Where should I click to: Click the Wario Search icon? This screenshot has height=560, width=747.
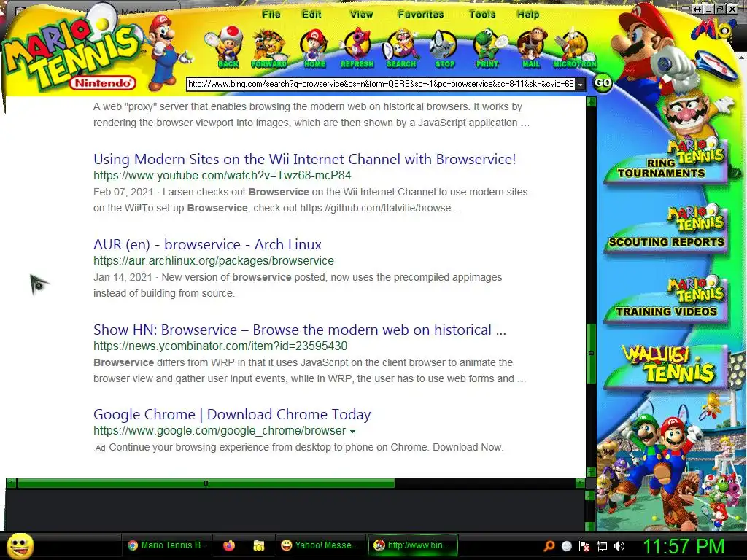400,49
